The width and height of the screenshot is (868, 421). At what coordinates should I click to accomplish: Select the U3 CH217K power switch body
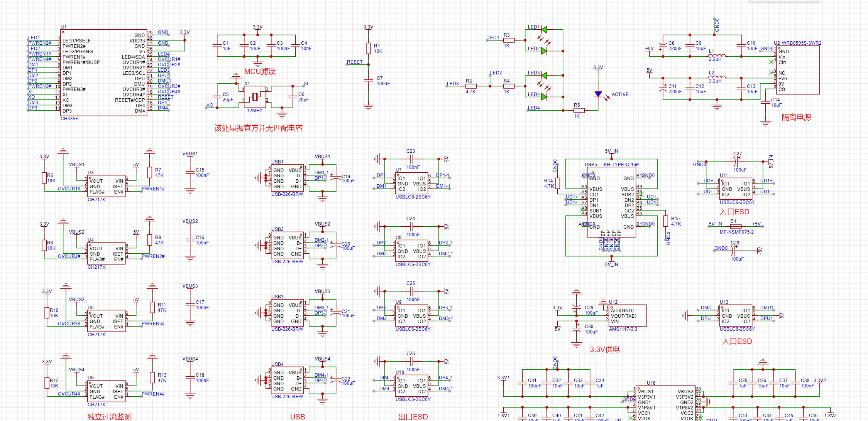(107, 186)
